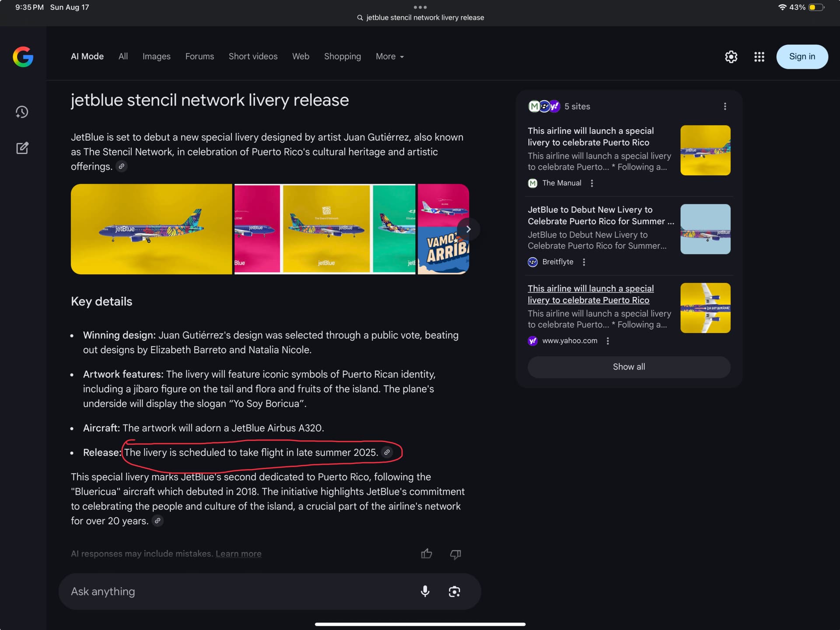Click link icon after release date sentence

[x=387, y=452]
